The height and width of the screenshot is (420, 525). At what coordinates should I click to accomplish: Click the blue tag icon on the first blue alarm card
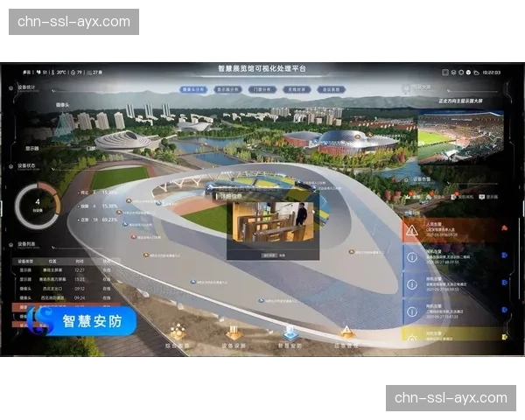coord(505,255)
